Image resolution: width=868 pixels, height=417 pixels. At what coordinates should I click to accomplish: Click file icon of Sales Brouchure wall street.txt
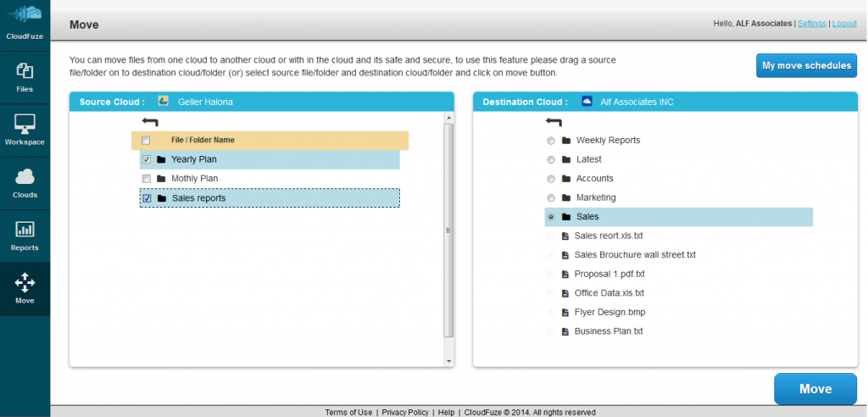pyautogui.click(x=565, y=255)
